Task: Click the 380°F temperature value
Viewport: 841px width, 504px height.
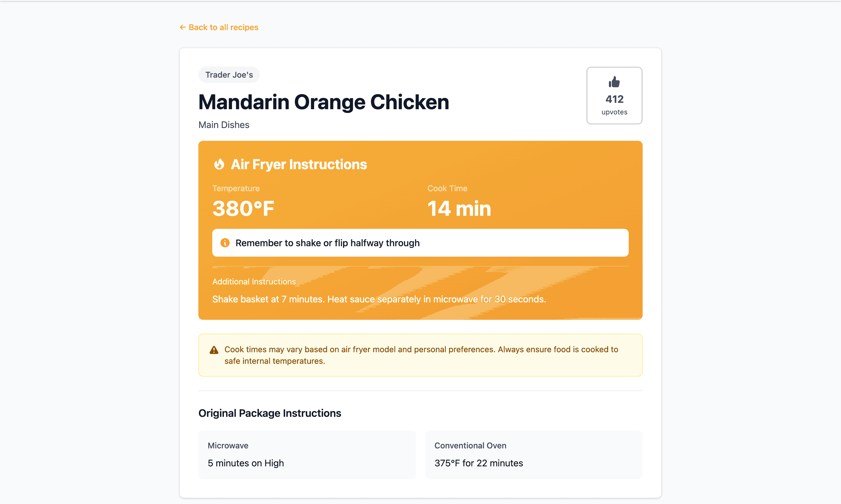Action: [243, 208]
